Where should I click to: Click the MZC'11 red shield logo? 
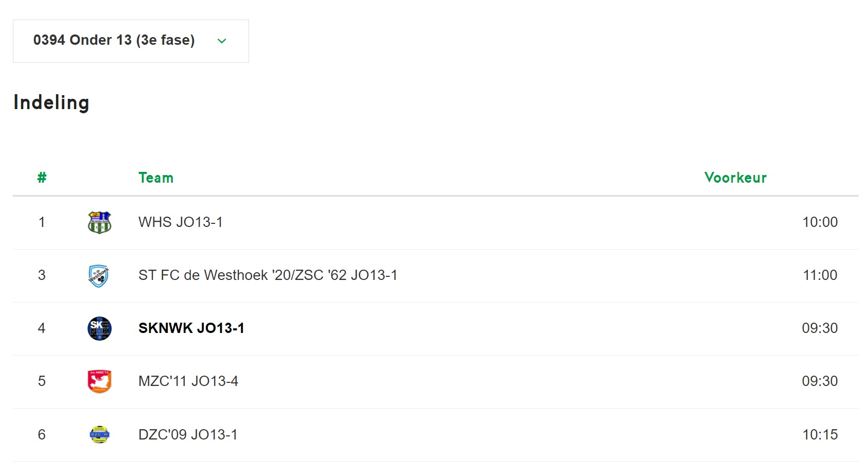click(x=99, y=381)
